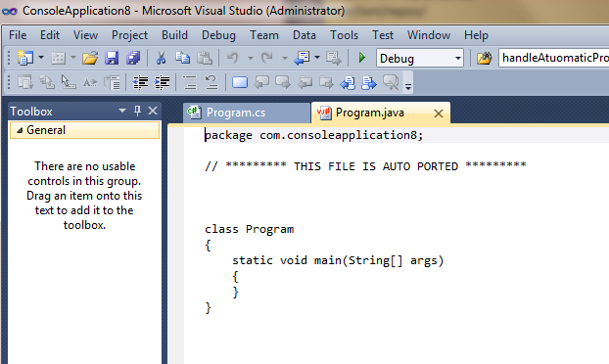Viewport: 609px width, 364px height.
Task: Comment out the selected lines icon
Action: 190,82
